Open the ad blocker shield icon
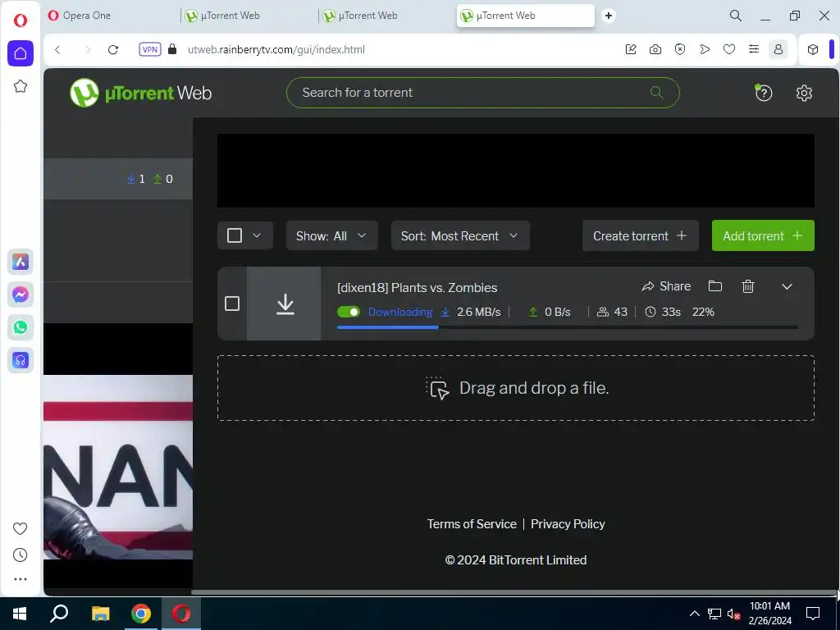The height and width of the screenshot is (630, 840). [x=679, y=49]
